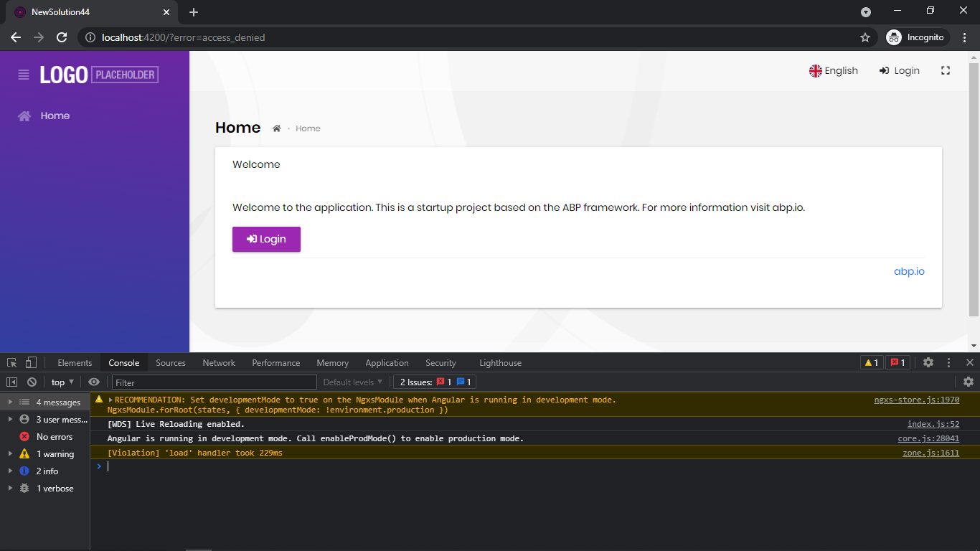Image resolution: width=980 pixels, height=551 pixels.
Task: Open DevTools settings gear icon
Action: point(928,362)
